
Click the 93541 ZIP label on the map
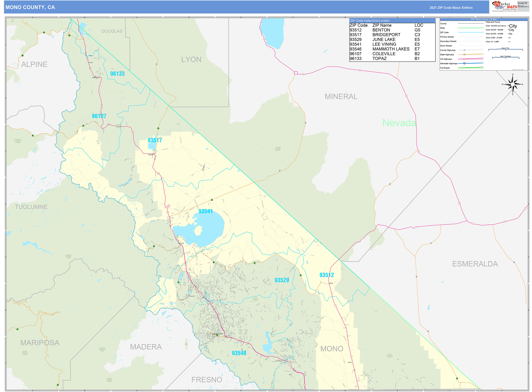(205, 211)
